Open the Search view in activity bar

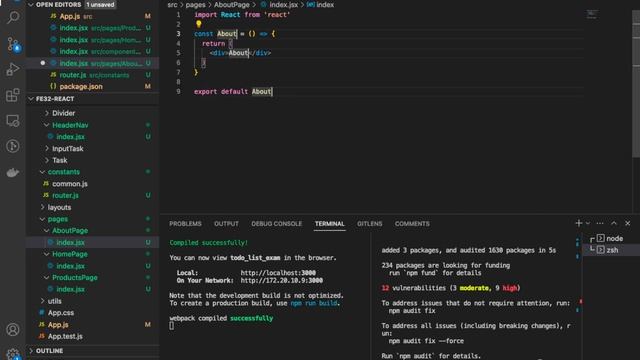click(x=13, y=17)
